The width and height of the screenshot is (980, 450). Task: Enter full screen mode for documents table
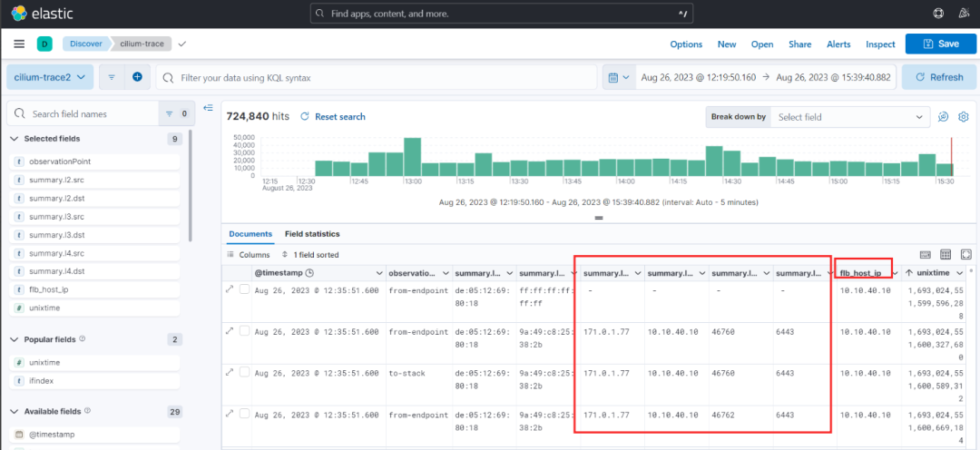(966, 254)
